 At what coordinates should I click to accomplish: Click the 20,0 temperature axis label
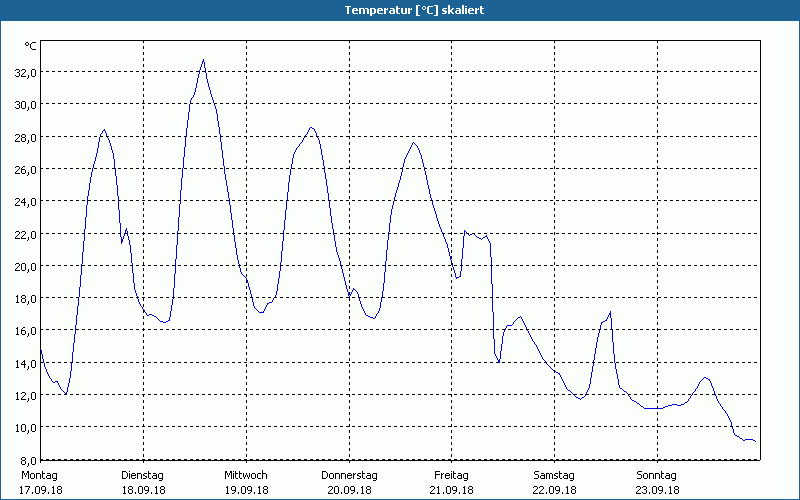(25, 266)
